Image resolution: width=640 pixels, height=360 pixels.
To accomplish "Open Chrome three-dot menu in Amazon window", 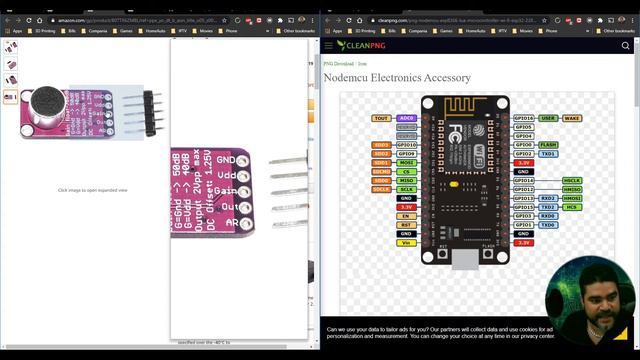I will click(x=313, y=20).
